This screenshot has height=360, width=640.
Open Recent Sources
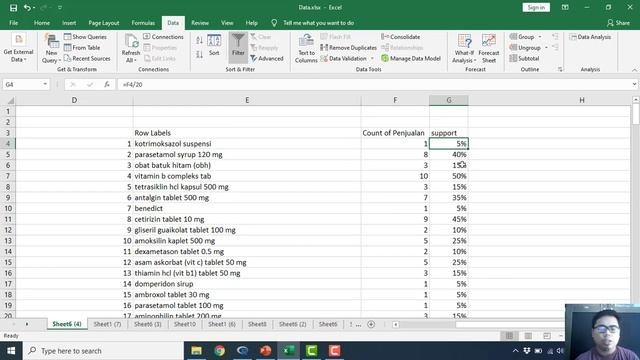(87, 58)
